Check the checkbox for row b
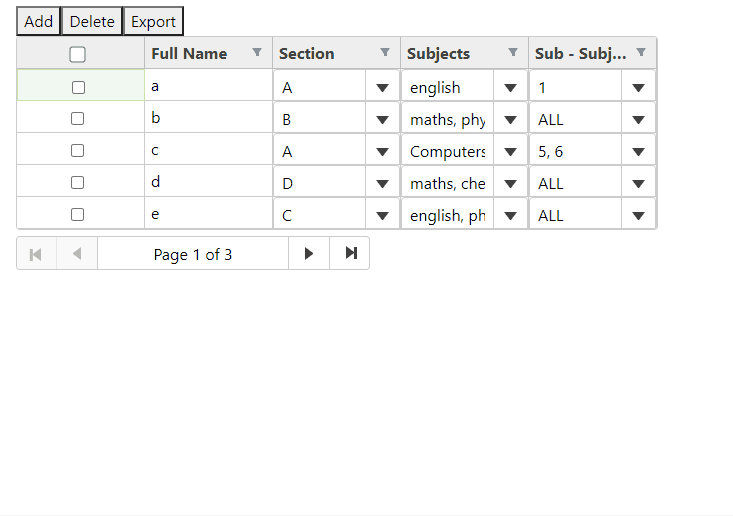The width and height of the screenshot is (733, 516). 78,119
